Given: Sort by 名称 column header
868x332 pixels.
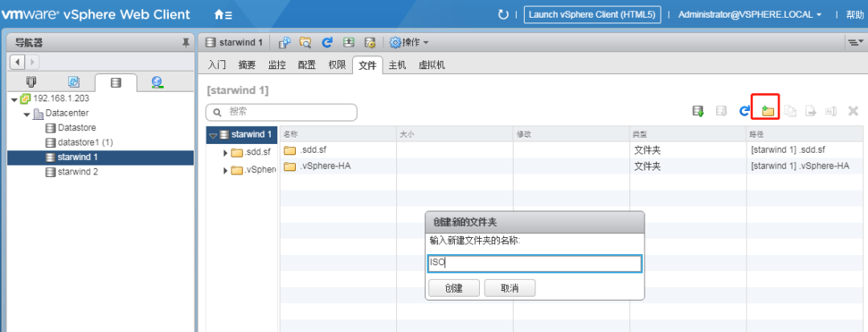Looking at the screenshot, I should tap(338, 134).
